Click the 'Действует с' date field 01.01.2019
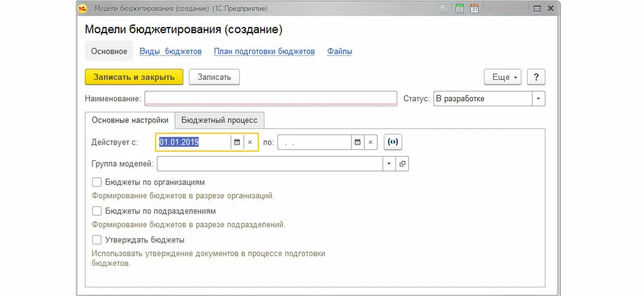Image resolution: width=644 pixels, height=296 pixels. point(194,143)
